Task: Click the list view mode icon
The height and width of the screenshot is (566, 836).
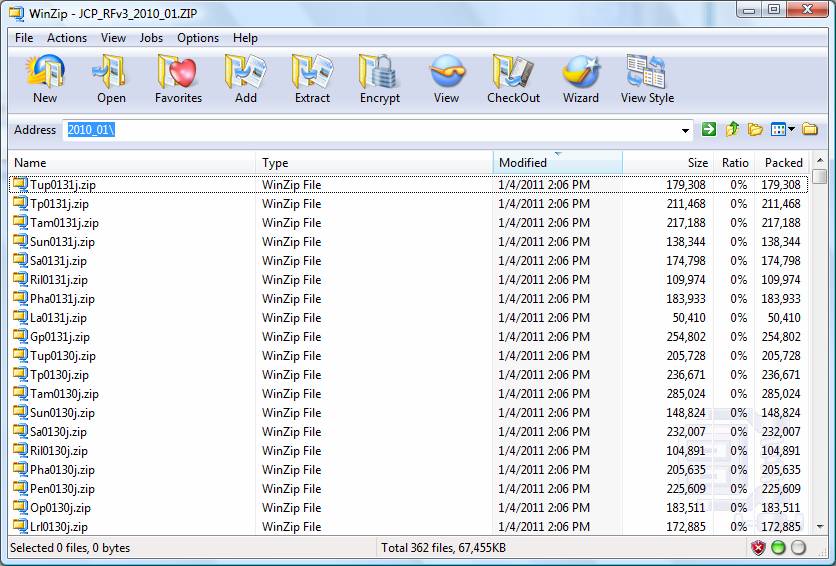Action: coord(778,130)
